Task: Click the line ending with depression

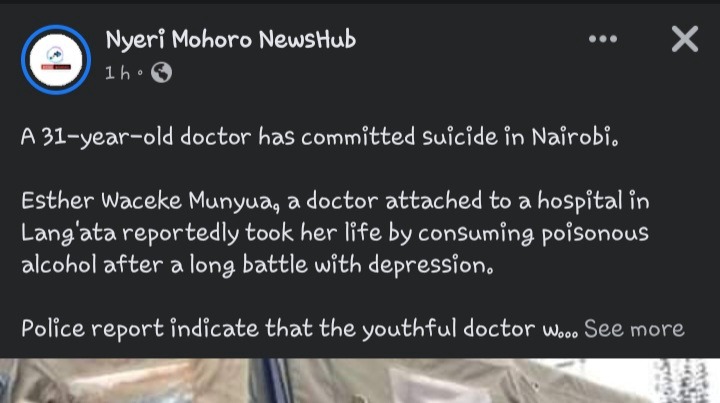Action: point(258,265)
